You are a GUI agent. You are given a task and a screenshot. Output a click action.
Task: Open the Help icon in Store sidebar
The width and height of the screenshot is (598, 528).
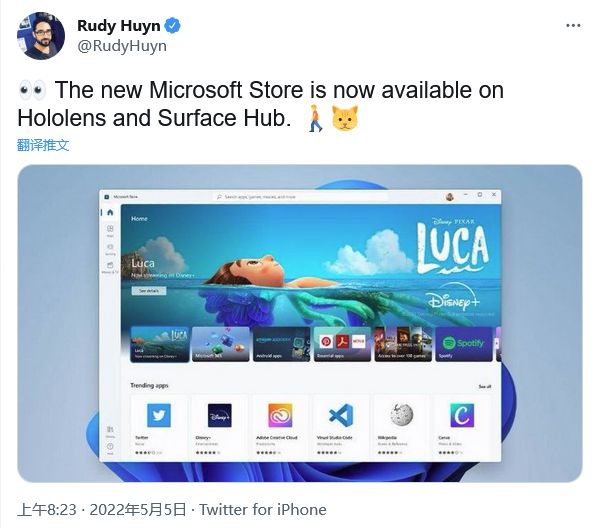point(110,448)
